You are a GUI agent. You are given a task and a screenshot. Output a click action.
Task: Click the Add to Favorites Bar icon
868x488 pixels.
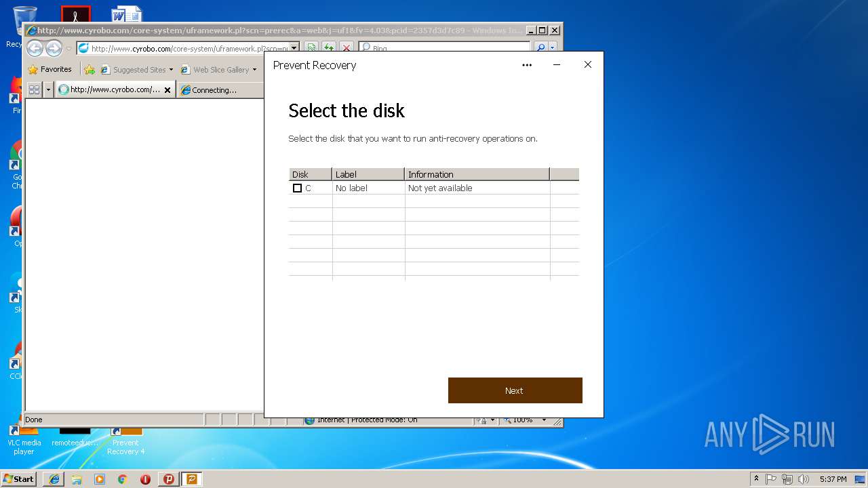click(x=90, y=69)
